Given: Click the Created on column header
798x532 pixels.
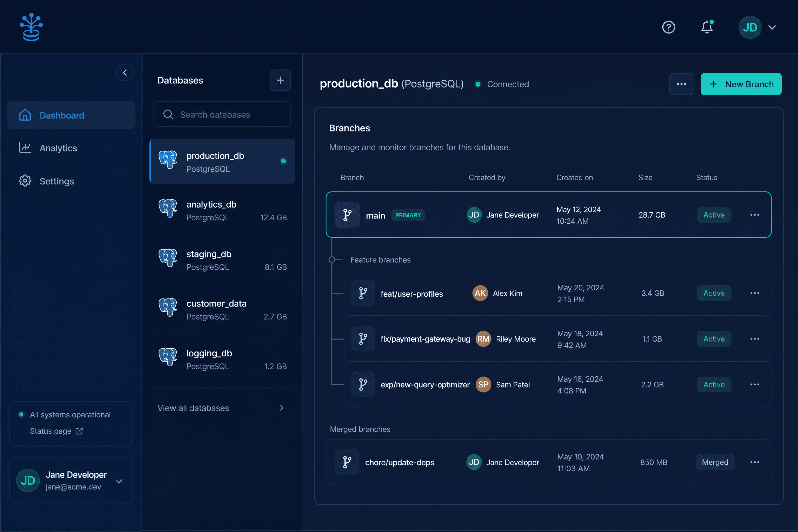Looking at the screenshot, I should click(574, 177).
